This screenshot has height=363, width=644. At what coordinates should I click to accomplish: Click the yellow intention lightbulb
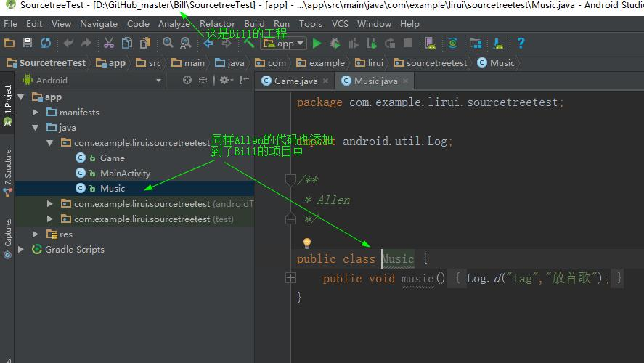click(307, 243)
